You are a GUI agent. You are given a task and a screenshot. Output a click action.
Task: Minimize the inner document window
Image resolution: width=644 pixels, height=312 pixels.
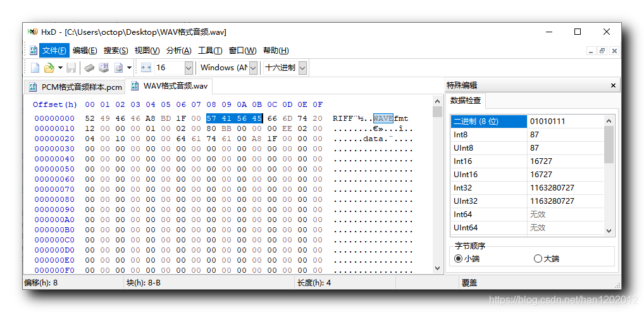coord(591,51)
